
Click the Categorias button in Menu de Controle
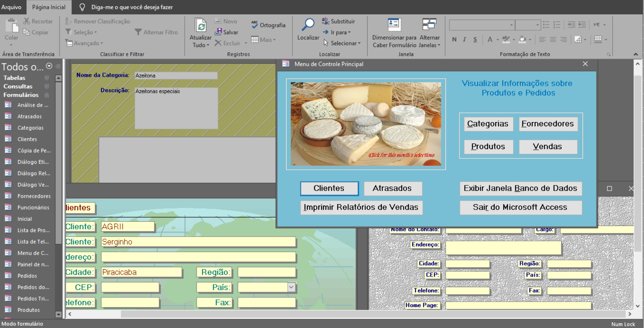(x=488, y=124)
